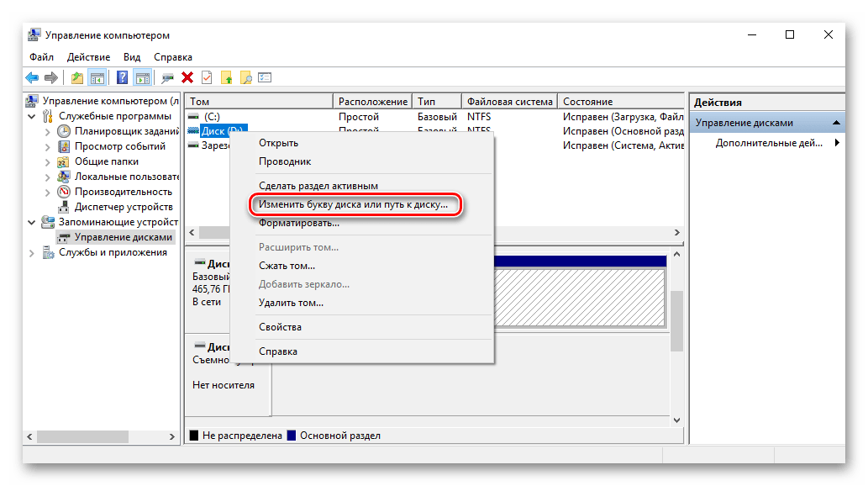Click the tree pane scroll left arrow

(30, 436)
